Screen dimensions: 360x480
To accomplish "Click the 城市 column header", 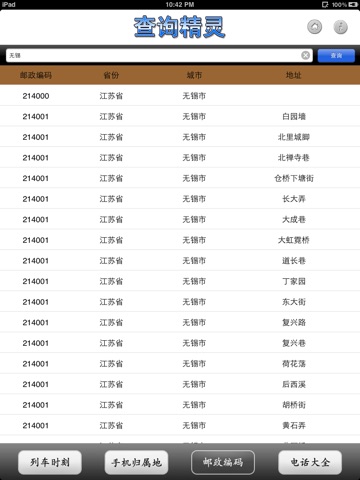I will [x=194, y=75].
